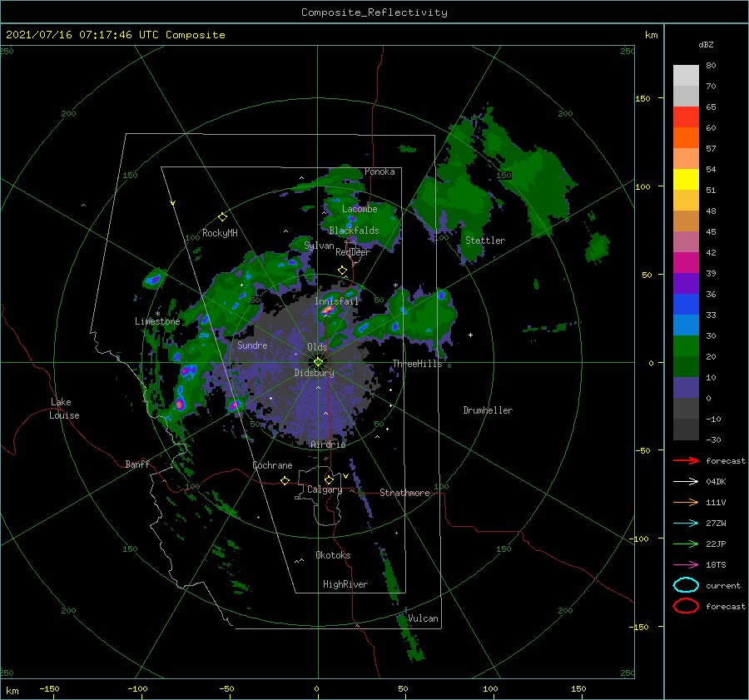Click the Composite_Reflectivity title text
The image size is (749, 700).
coord(374,12)
